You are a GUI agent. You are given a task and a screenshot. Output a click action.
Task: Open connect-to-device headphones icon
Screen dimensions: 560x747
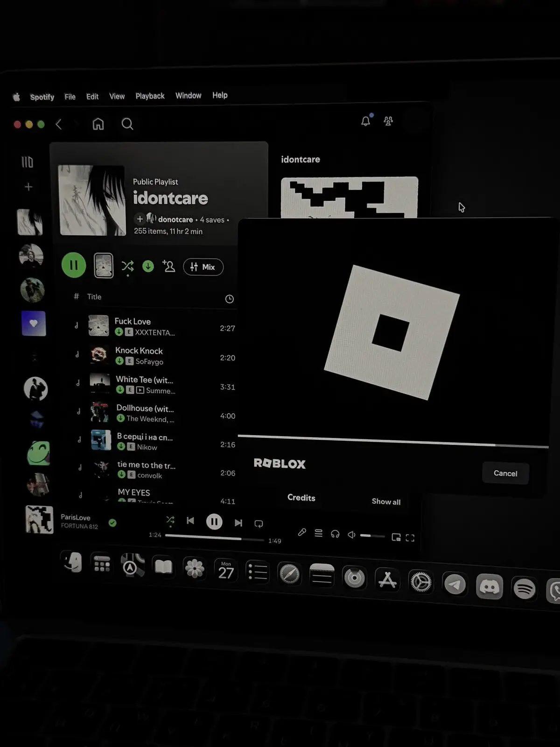[335, 534]
